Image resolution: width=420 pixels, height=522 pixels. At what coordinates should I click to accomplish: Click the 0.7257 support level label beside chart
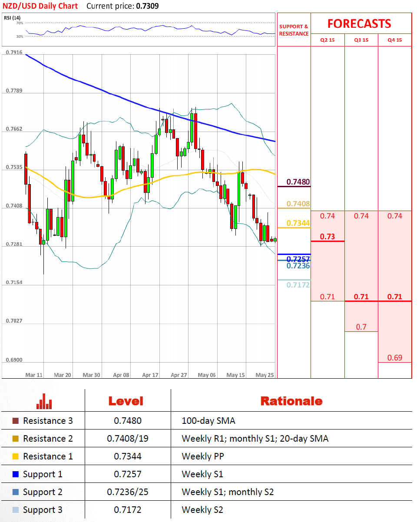(x=298, y=258)
